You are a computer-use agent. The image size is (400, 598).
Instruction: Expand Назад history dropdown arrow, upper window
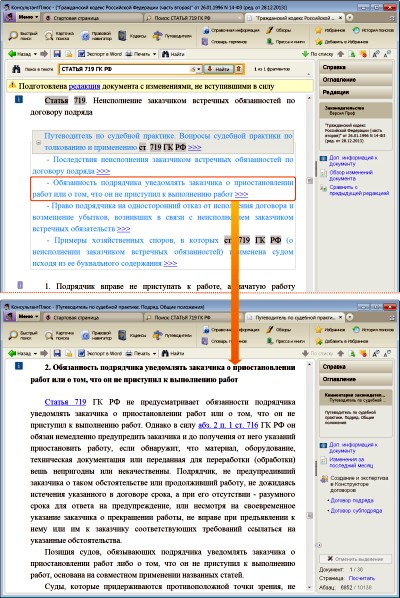click(x=35, y=54)
